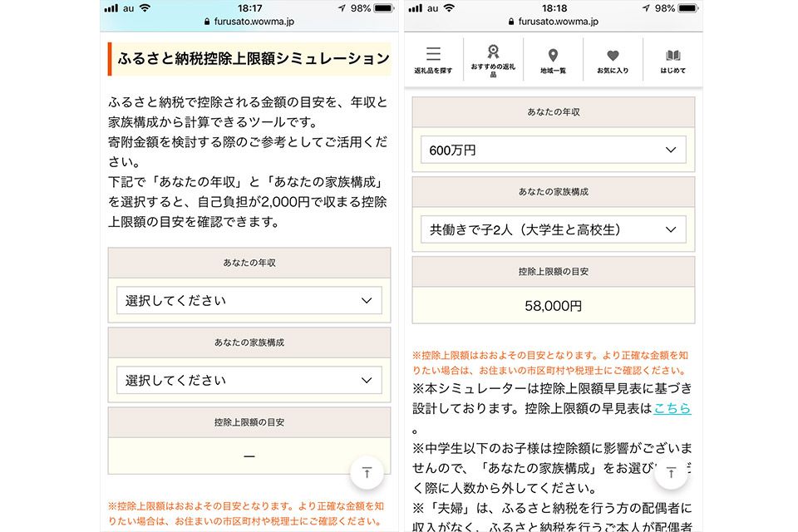
Task: Open おすすめの返礼品 ribbon icon
Action: point(493,60)
